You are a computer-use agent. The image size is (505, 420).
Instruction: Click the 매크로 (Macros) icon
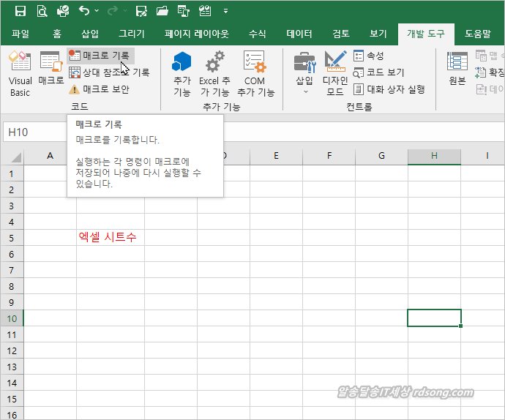click(50, 70)
